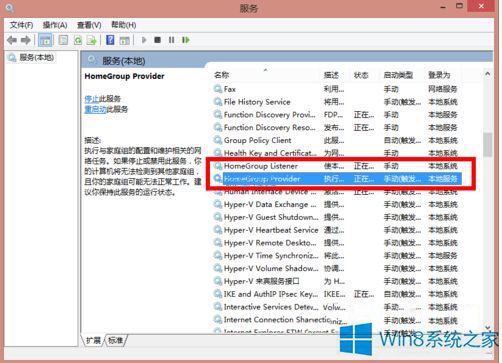Image resolution: width=502 pixels, height=363 pixels.
Task: Select Function Discovery Provi... service
Action: (x=337, y=115)
